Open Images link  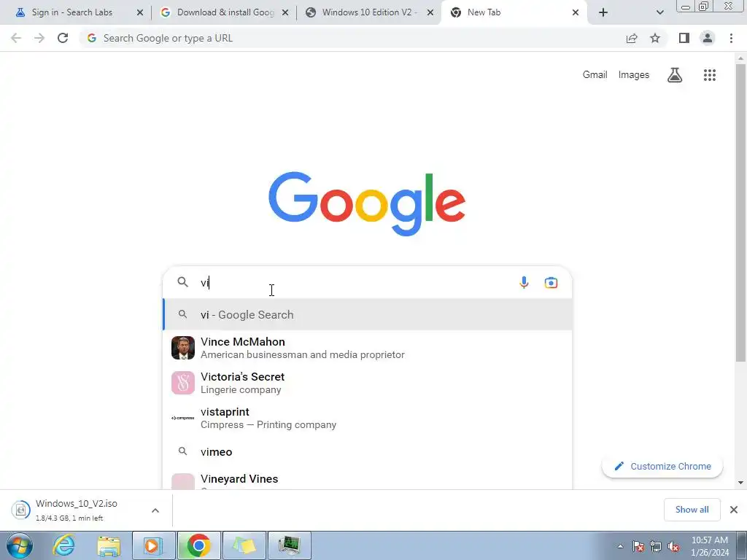tap(634, 75)
